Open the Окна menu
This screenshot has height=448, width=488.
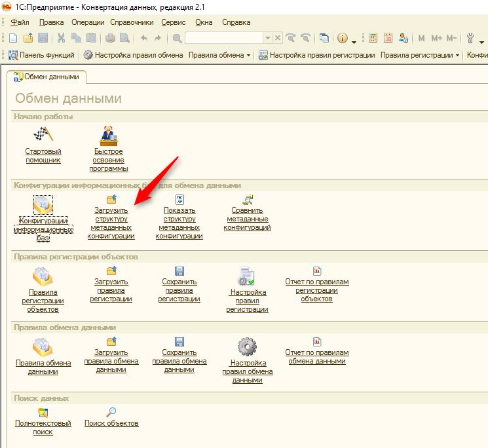tap(204, 22)
